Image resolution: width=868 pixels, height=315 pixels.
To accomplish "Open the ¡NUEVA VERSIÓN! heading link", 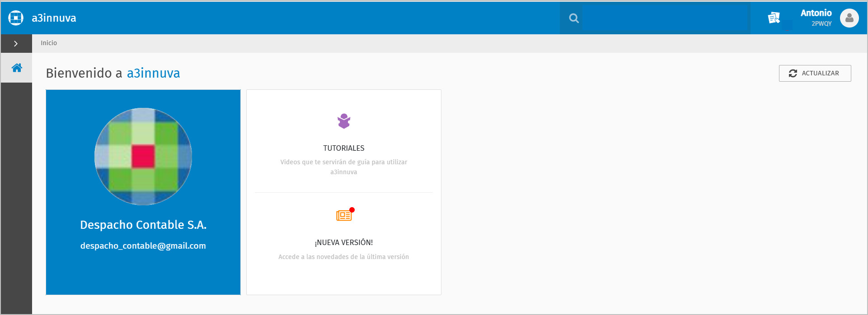I will [344, 242].
